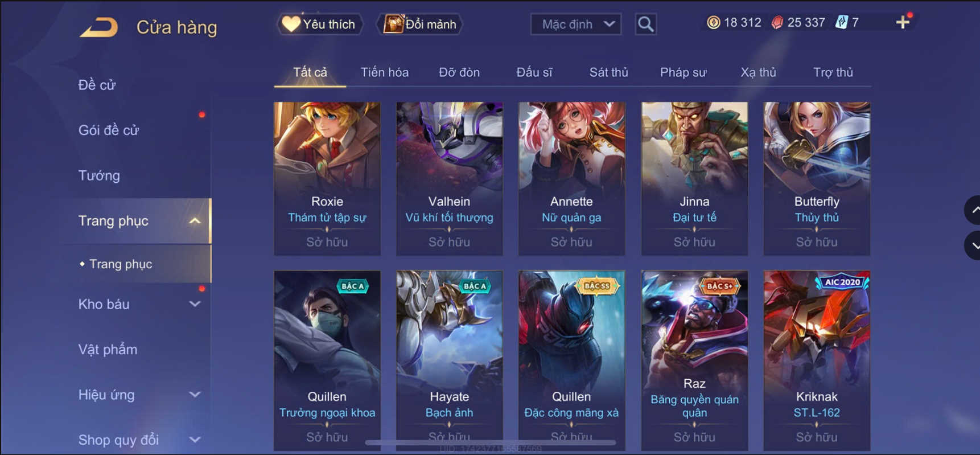This screenshot has height=455, width=980.
Task: Open the Đổi mảnh exchange button
Action: tap(420, 24)
